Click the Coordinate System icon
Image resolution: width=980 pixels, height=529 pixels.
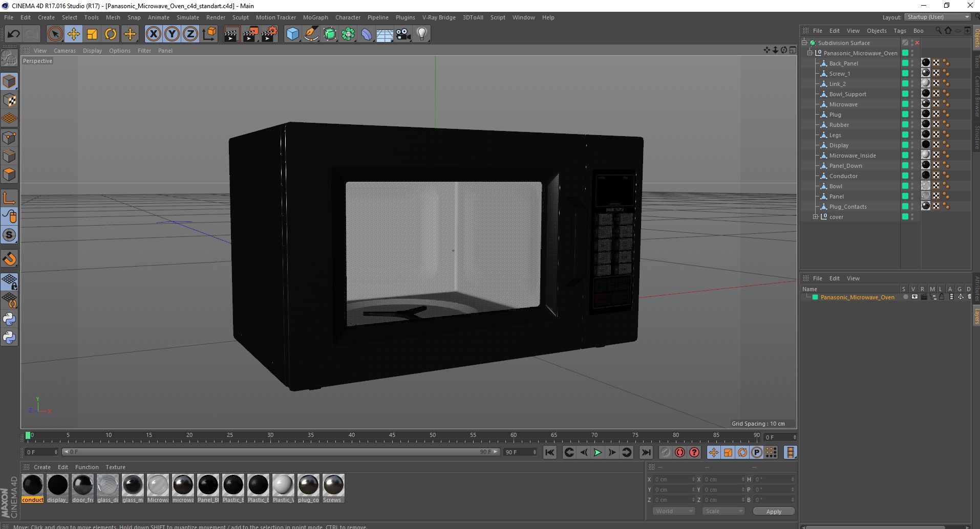pos(209,34)
